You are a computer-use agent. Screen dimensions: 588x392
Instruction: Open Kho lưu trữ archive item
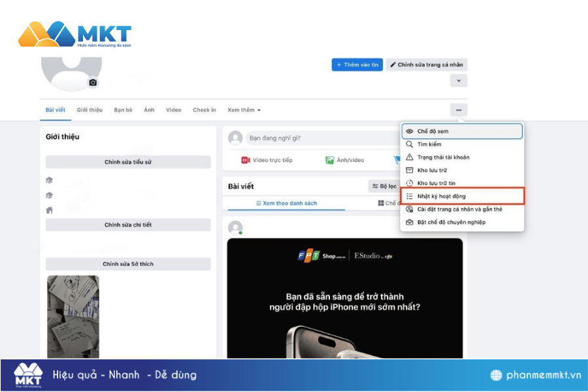coord(462,171)
